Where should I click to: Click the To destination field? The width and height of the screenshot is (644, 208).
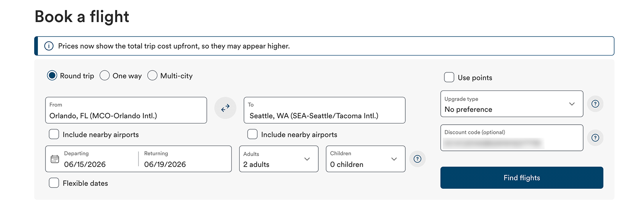point(324,110)
